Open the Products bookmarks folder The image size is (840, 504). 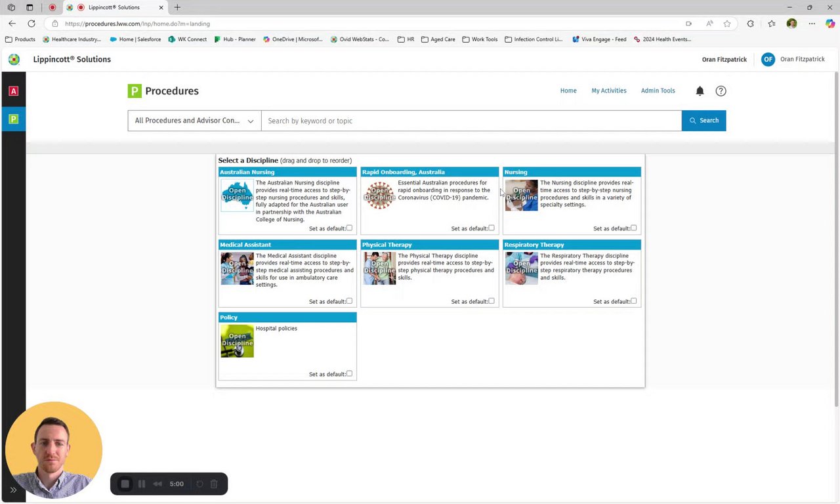tap(20, 39)
